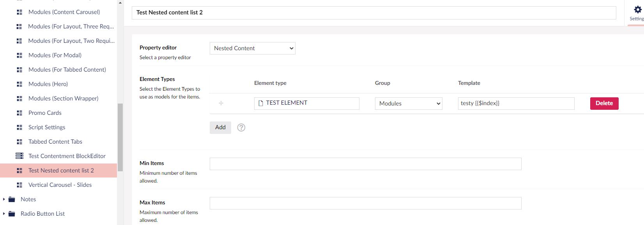This screenshot has width=644, height=225.
Task: Click the help question mark icon
Action: 241,128
